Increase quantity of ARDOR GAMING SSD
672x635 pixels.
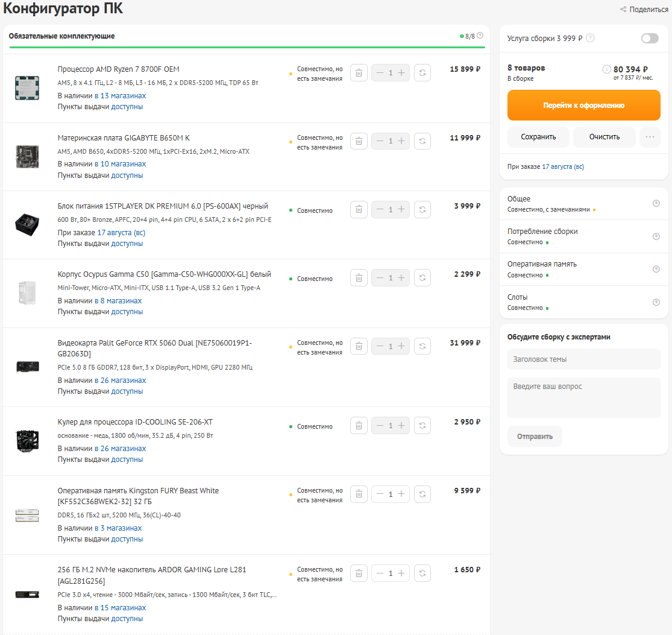(x=401, y=573)
